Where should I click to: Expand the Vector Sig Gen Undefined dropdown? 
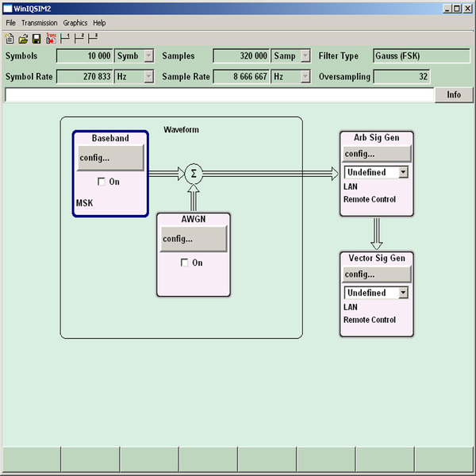point(403,293)
